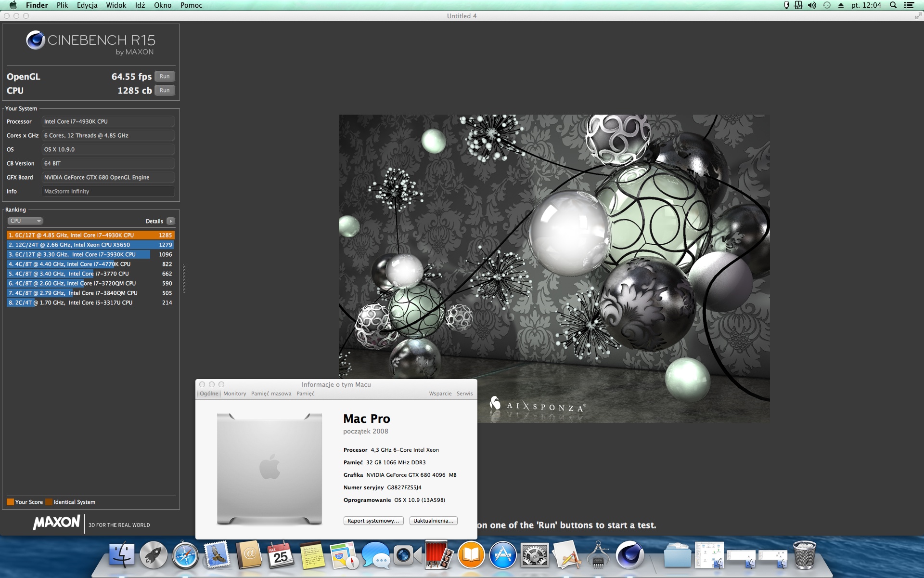
Task: Open Photo Booth in the Dock
Action: (439, 555)
